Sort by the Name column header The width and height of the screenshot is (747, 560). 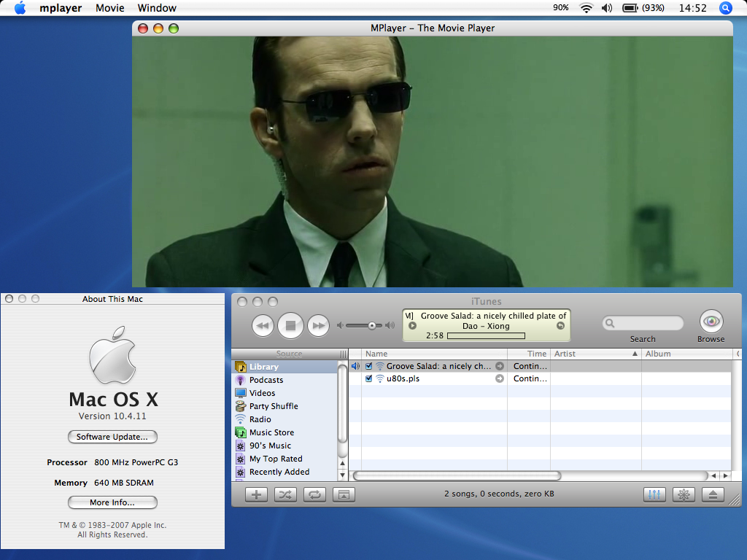pos(435,354)
